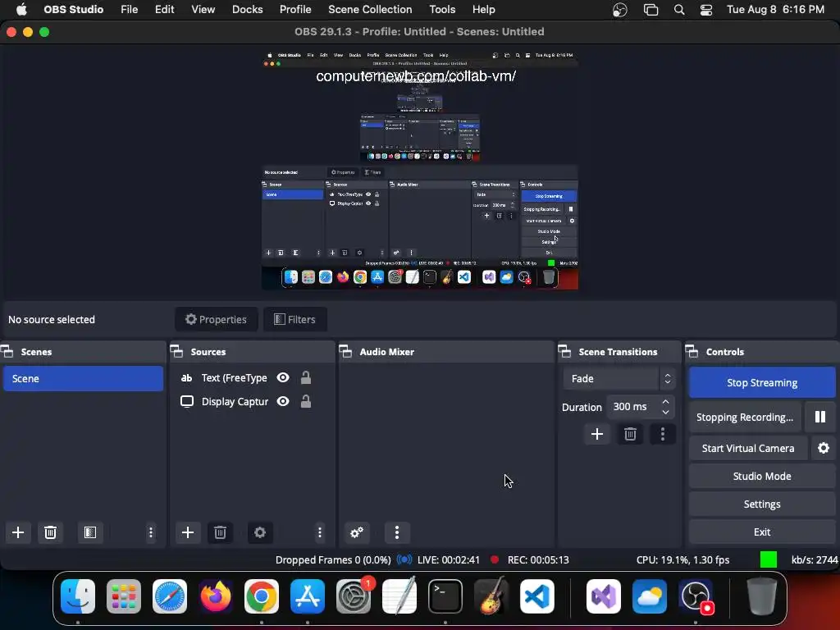Click the 300 ms duration field

click(x=632, y=407)
